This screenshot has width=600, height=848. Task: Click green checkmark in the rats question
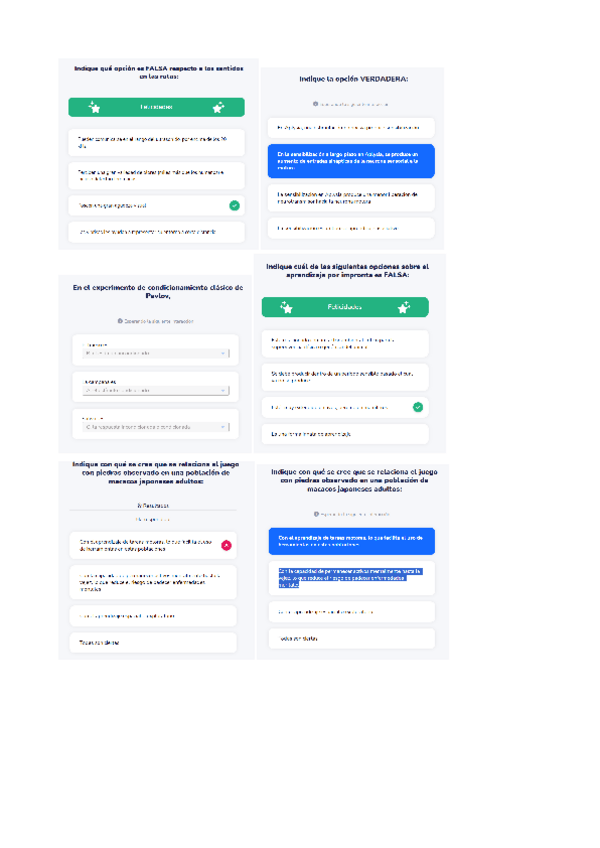click(234, 205)
